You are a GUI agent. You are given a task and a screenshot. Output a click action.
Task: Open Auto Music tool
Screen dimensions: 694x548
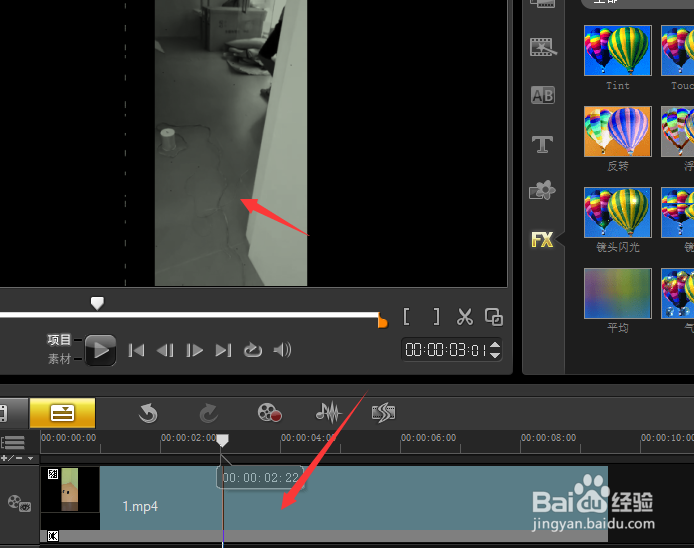point(384,413)
